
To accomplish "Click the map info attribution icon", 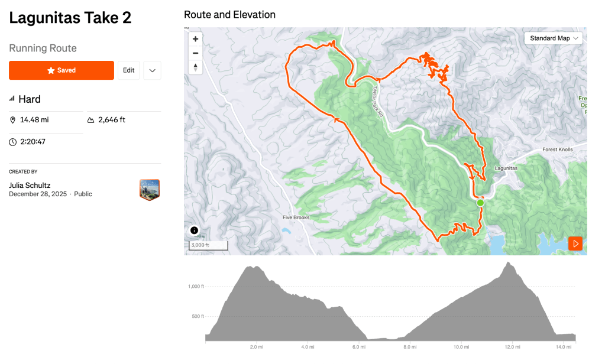I will [195, 230].
